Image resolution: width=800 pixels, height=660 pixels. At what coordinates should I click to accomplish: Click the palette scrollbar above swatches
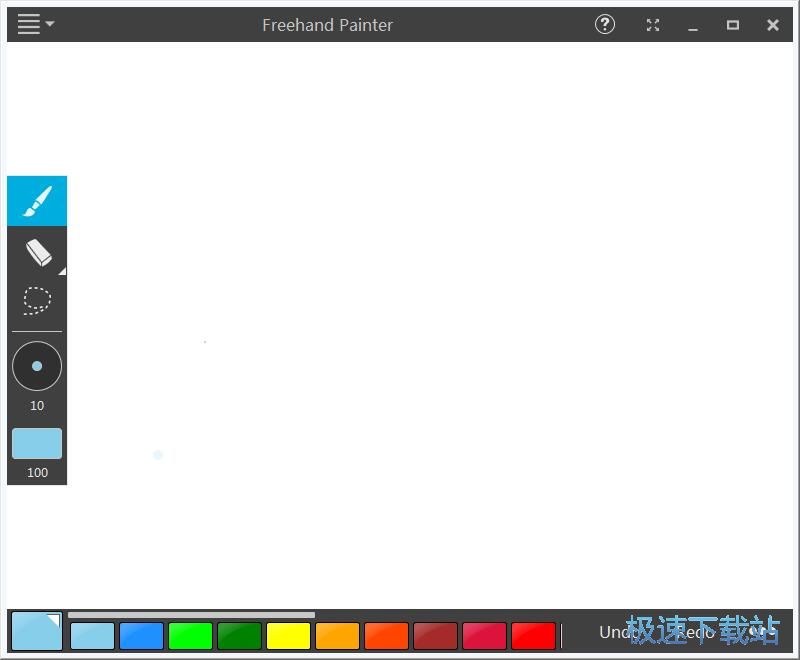point(191,615)
